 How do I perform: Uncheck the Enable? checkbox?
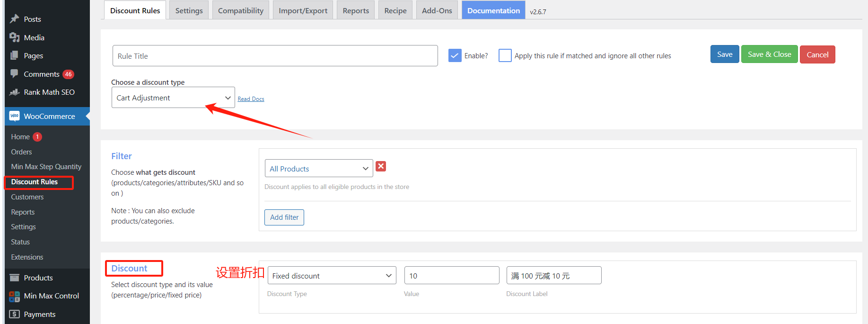click(455, 56)
